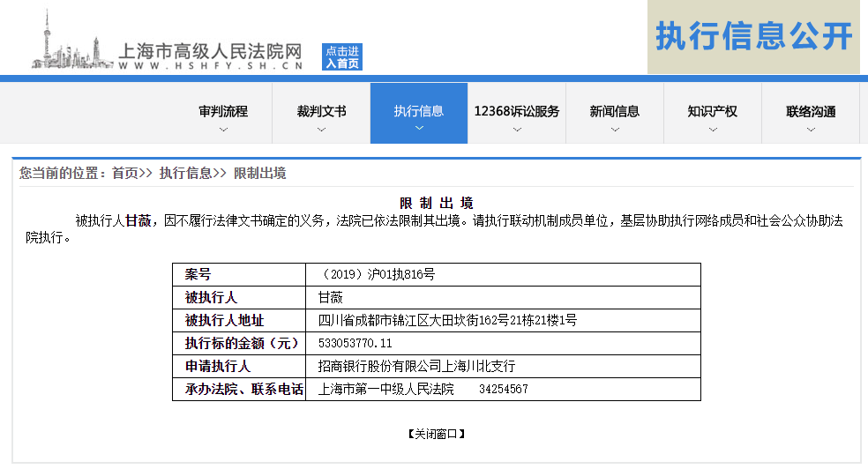Click the 执行标的金额（元） row label
868x469 pixels.
coord(242,344)
